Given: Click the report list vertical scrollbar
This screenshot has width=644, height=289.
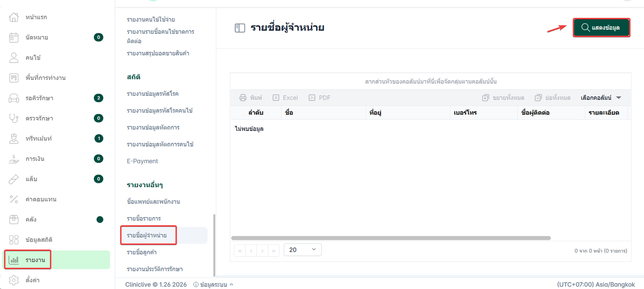Looking at the screenshot, I should (213, 245).
